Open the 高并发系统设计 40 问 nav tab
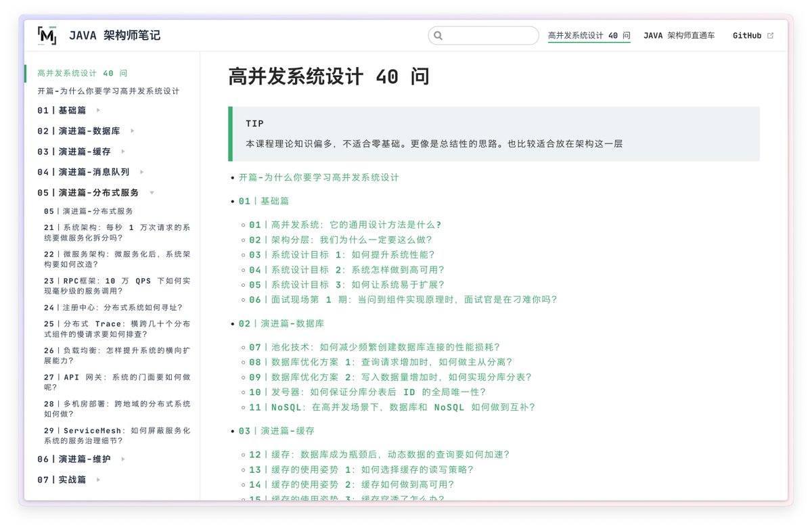812x529 pixels. point(589,35)
